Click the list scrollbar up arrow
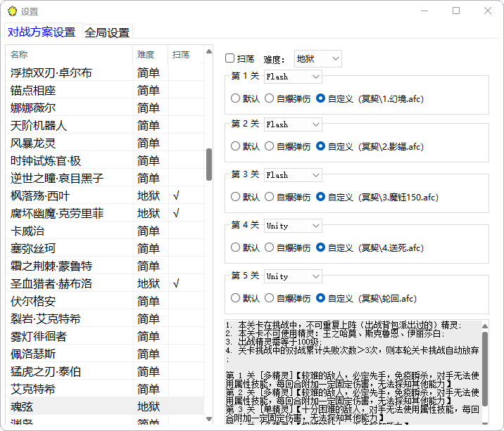The width and height of the screenshot is (504, 431). 209,51
